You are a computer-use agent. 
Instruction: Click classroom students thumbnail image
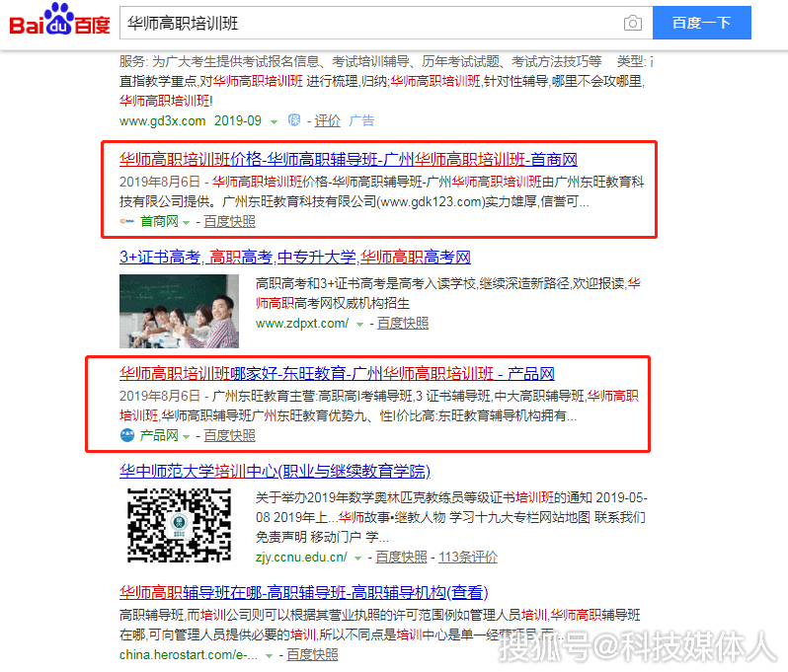(179, 311)
